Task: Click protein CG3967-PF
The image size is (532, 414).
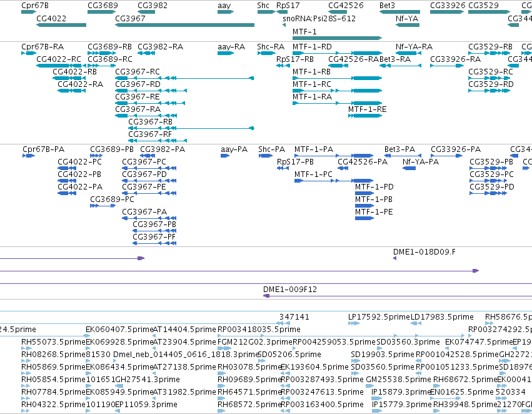Action: [154, 236]
